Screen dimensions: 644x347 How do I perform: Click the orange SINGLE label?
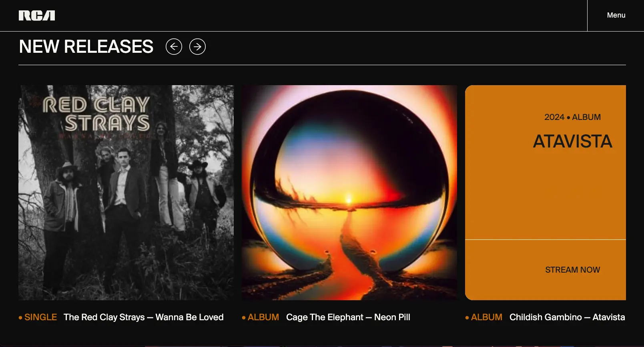40,317
